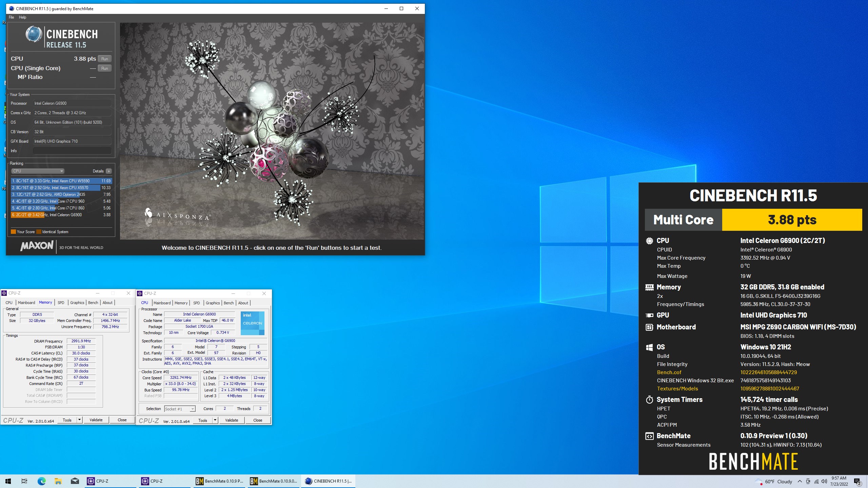Image resolution: width=868 pixels, height=488 pixels.
Task: Switch to Mainboard tab in left CPU-Z window
Action: click(x=26, y=303)
